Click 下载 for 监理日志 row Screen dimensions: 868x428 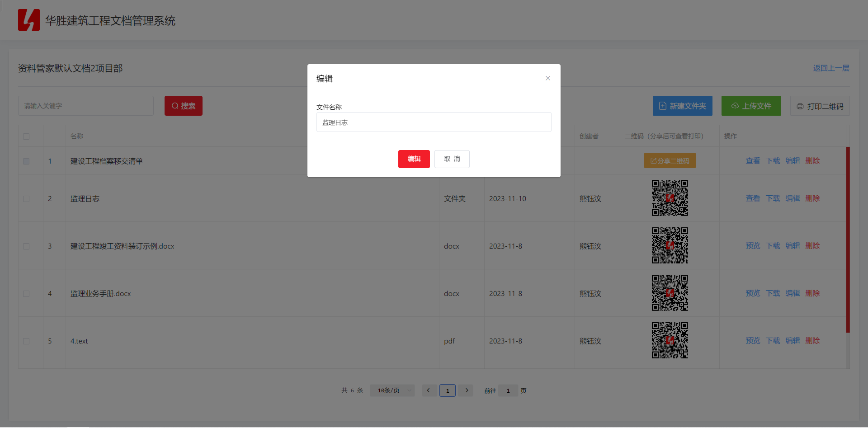click(x=773, y=198)
